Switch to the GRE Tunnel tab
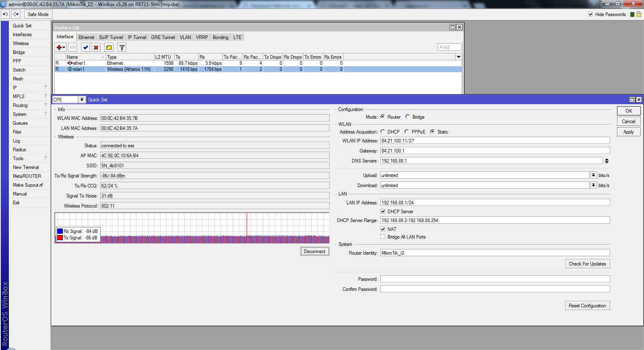The width and height of the screenshot is (644, 350). click(163, 37)
